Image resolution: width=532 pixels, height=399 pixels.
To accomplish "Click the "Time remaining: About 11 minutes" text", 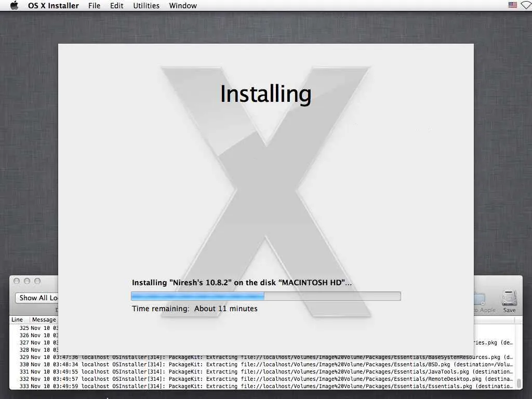I will pos(195,309).
